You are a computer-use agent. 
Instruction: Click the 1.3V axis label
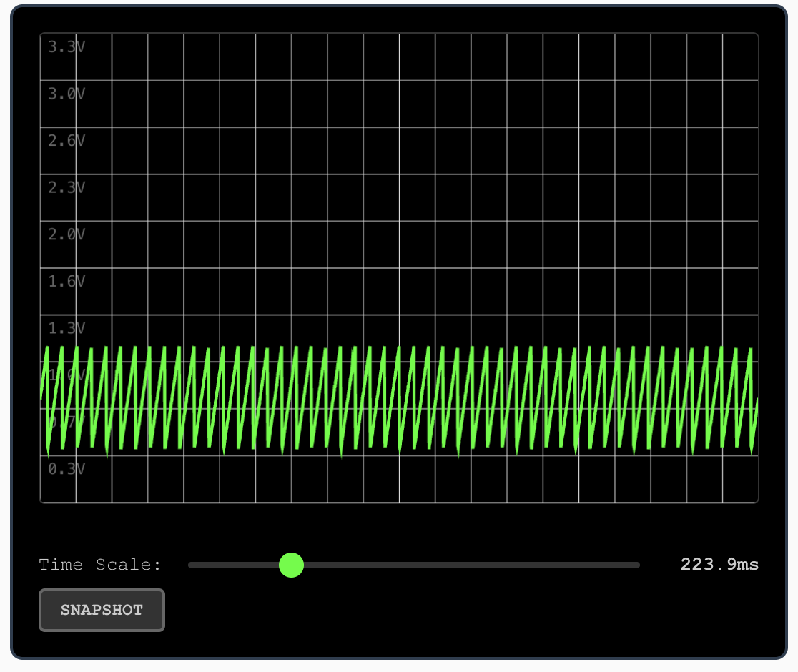(66, 328)
